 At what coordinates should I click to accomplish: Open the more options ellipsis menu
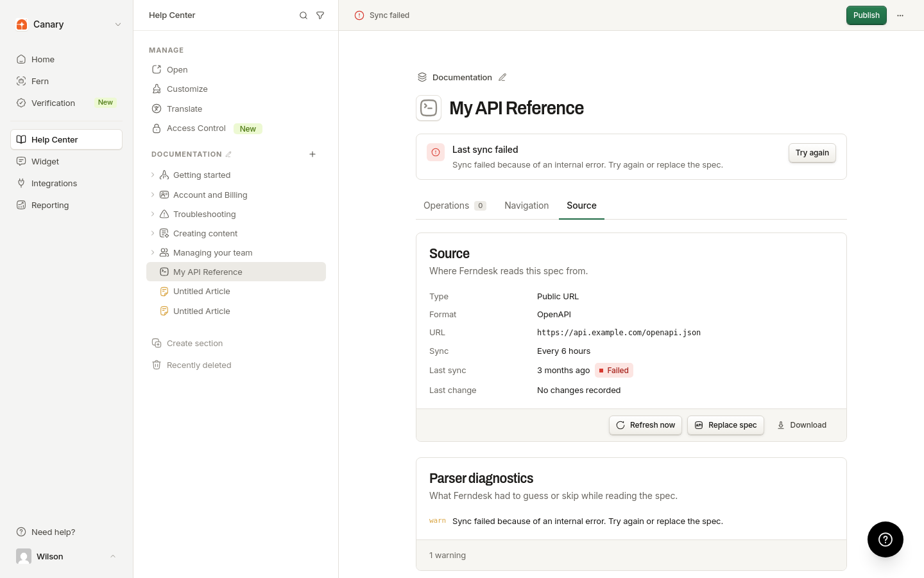[900, 15]
